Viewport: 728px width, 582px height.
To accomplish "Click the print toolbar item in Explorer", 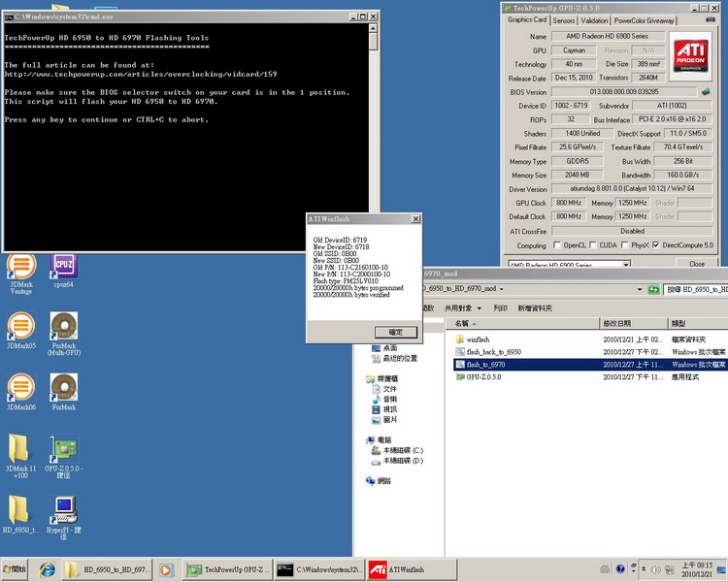I will pos(500,308).
